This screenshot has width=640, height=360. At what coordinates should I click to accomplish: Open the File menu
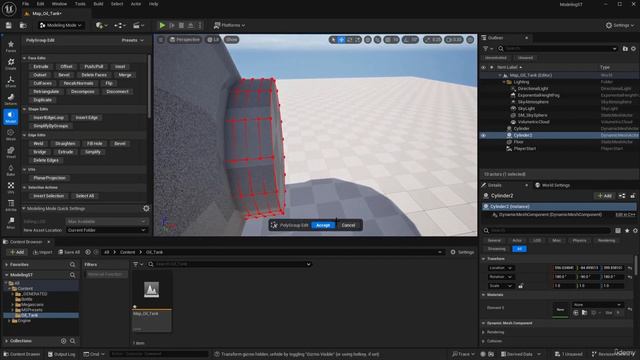25,4
